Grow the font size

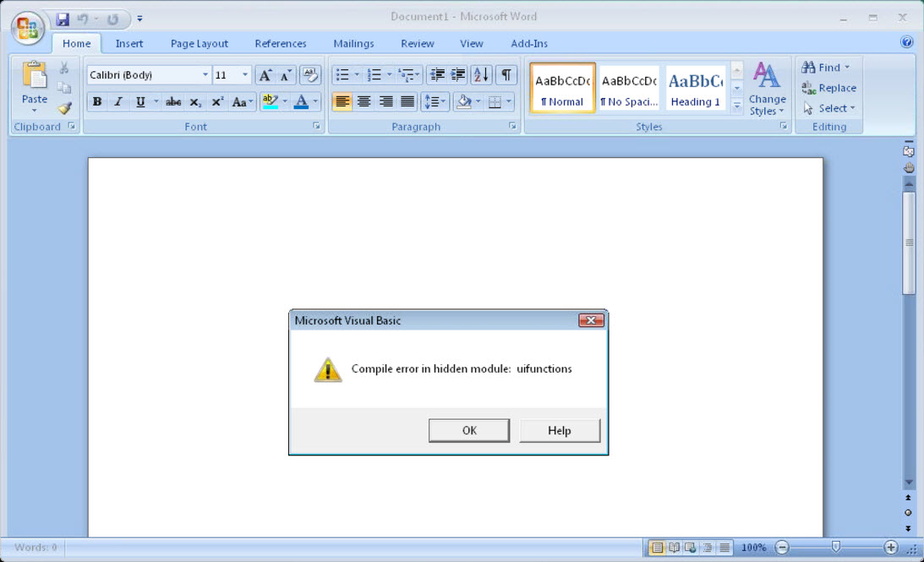265,75
